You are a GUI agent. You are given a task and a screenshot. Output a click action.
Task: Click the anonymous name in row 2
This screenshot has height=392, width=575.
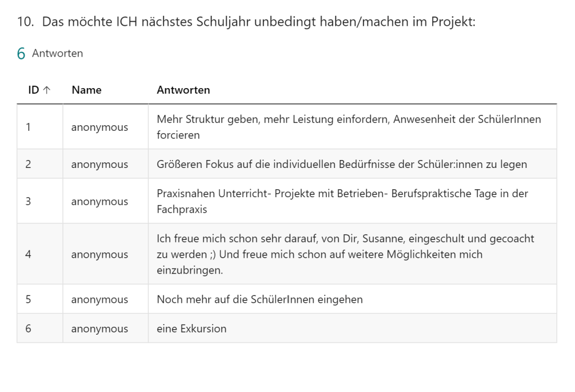tap(99, 164)
